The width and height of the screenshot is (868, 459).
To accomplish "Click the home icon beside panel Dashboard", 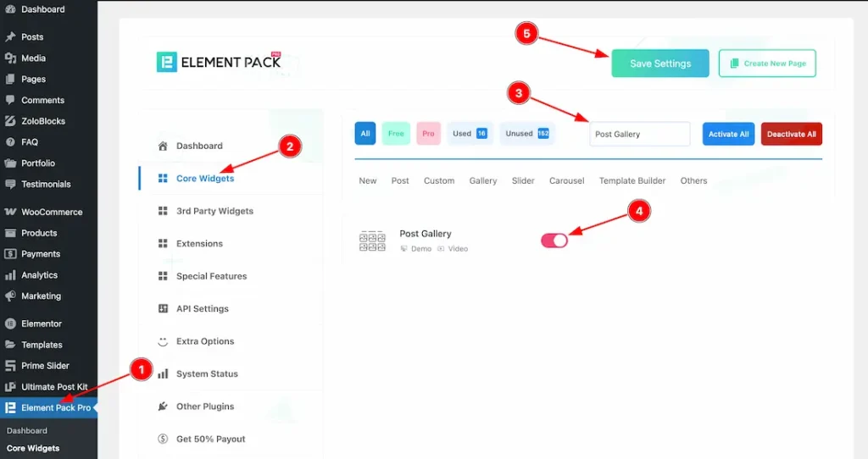I will point(163,146).
